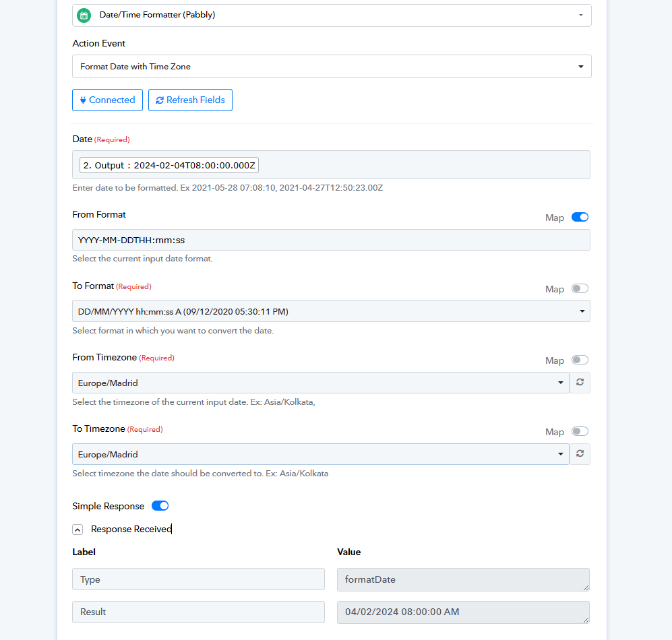Open the To Format dropdown showing DD/MM/YYYY hh:mm:ss A

332,311
